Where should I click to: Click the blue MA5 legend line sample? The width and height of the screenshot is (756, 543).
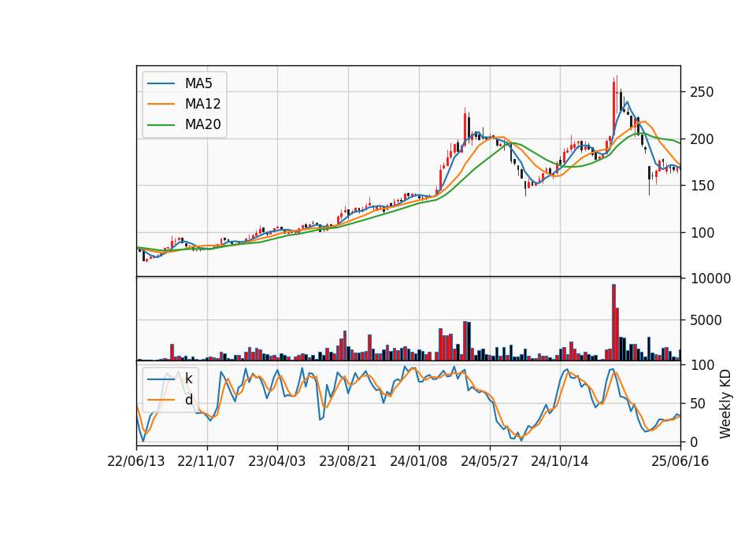161,83
